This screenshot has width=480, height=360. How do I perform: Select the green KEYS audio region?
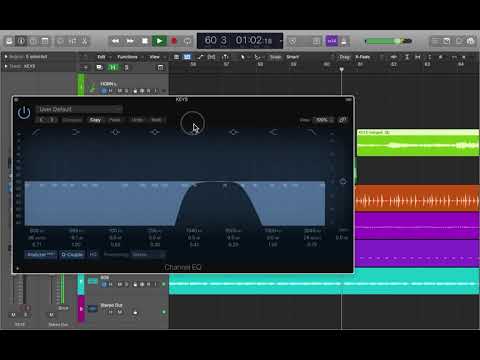(x=418, y=143)
